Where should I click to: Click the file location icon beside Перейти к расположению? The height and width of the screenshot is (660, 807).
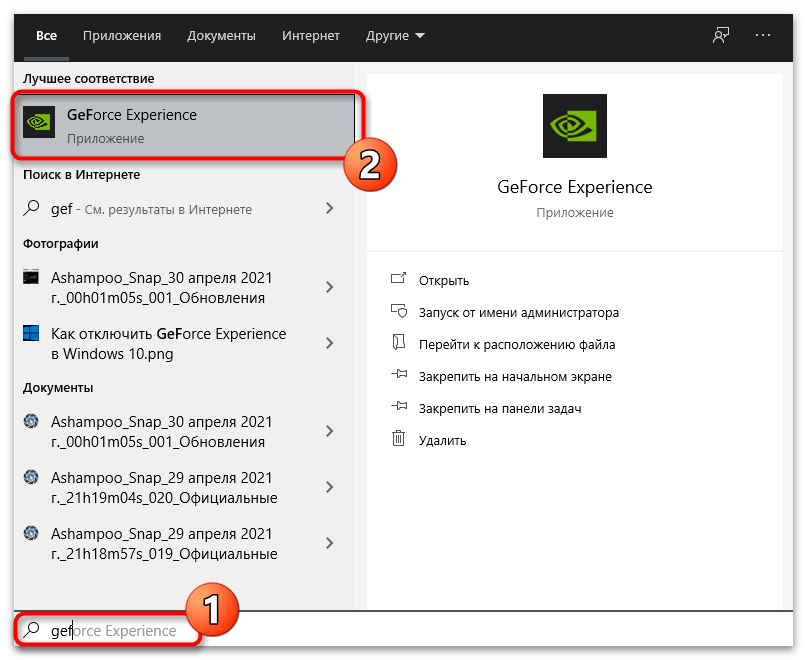[x=399, y=344]
